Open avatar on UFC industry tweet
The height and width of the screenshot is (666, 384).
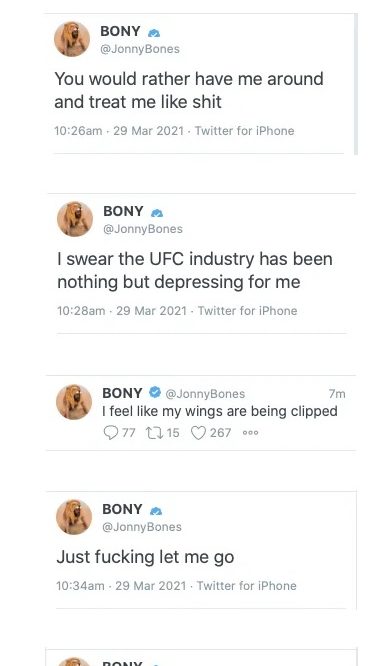(75, 219)
